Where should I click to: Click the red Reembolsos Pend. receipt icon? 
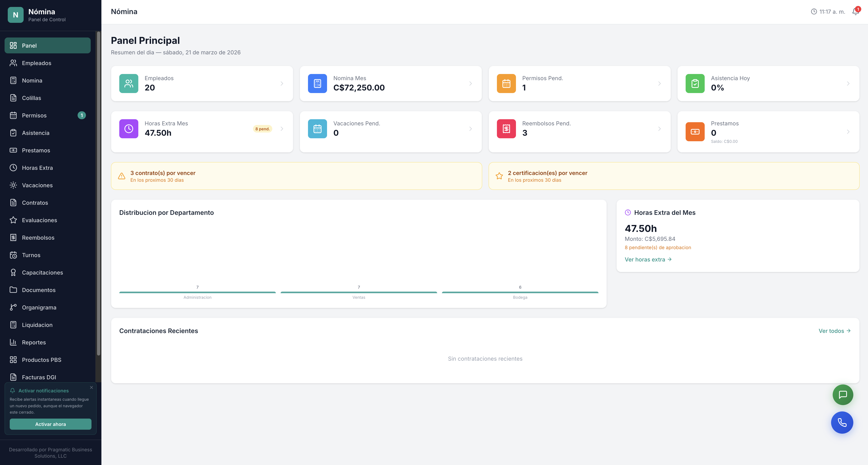pyautogui.click(x=506, y=129)
